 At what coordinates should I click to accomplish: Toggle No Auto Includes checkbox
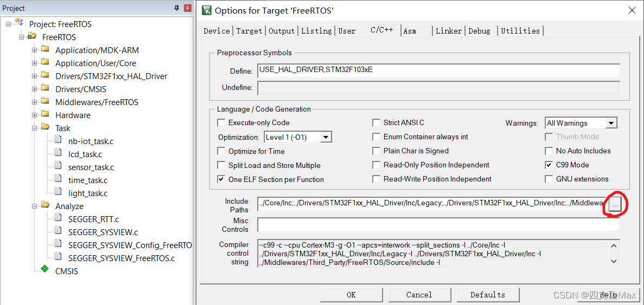[549, 151]
